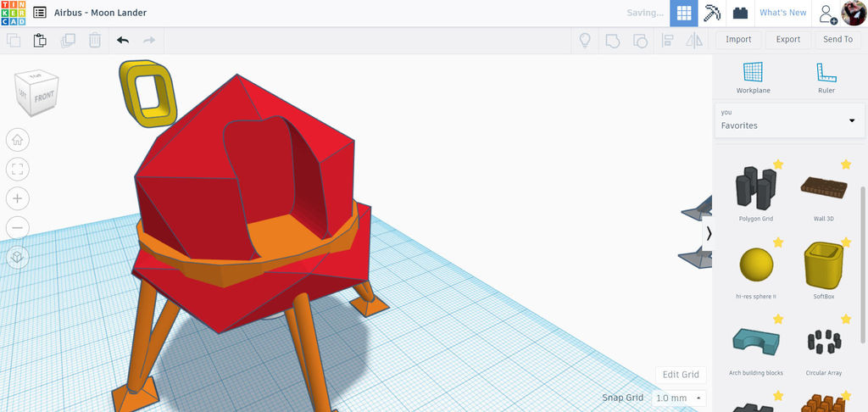Viewport: 868px width, 412px height.
Task: Click the Home view button
Action: click(17, 140)
